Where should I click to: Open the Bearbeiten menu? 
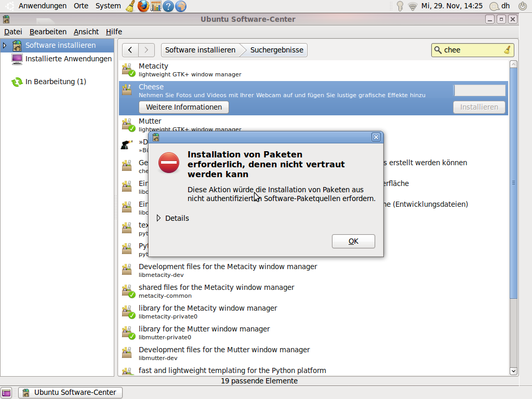(48, 32)
